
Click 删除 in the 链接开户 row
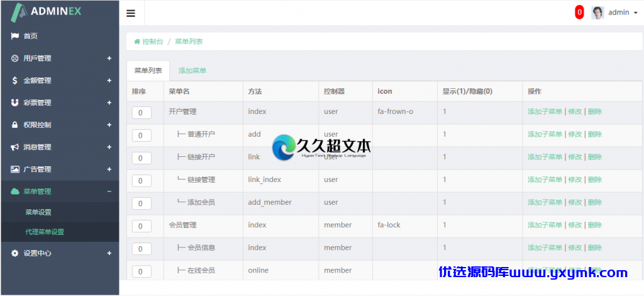(x=595, y=157)
